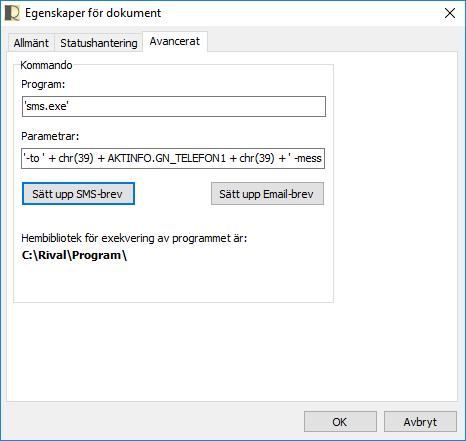466x441 pixels.
Task: Click the Program: label
Action: [x=43, y=84]
